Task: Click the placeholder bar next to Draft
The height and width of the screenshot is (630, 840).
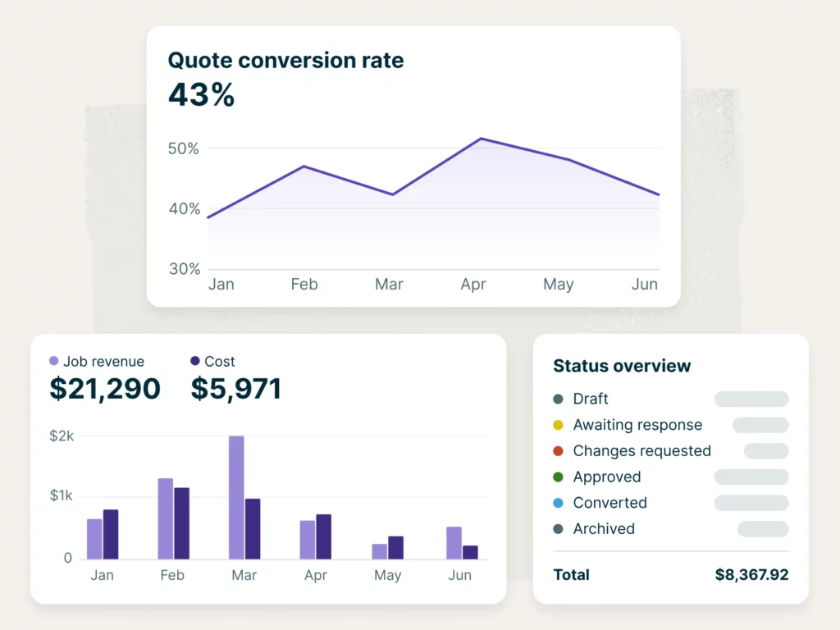Action: click(x=751, y=399)
